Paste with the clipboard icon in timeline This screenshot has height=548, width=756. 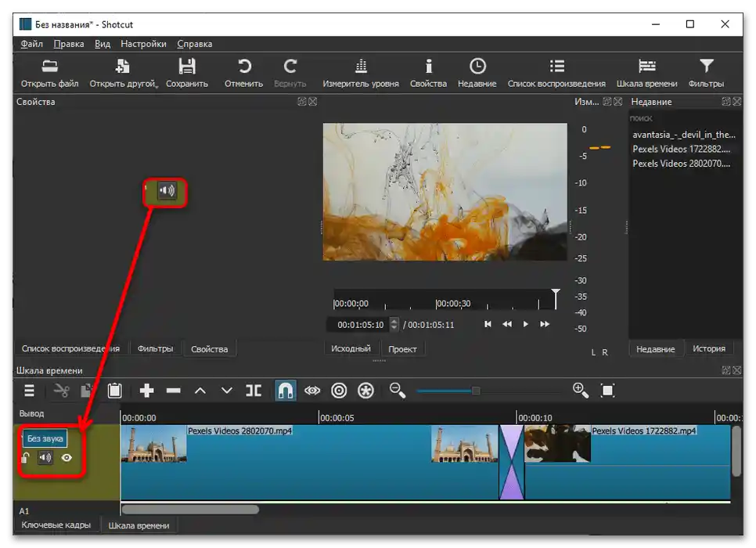(114, 391)
